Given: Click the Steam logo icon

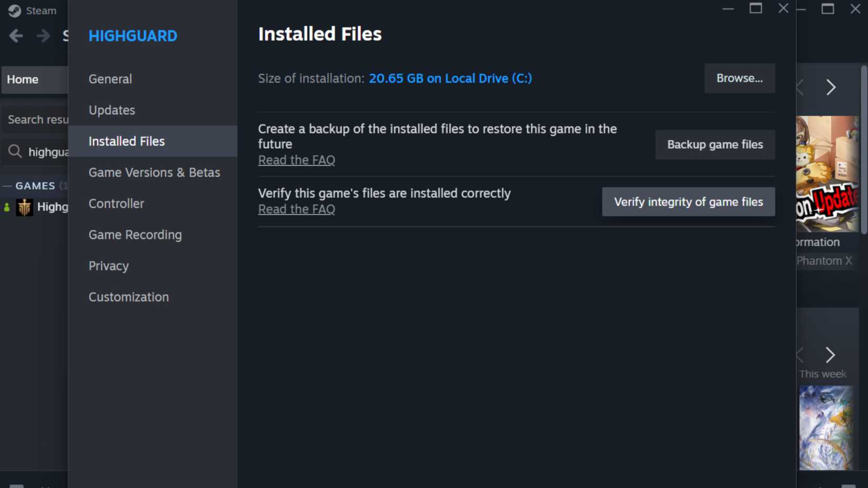Looking at the screenshot, I should tap(14, 10).
